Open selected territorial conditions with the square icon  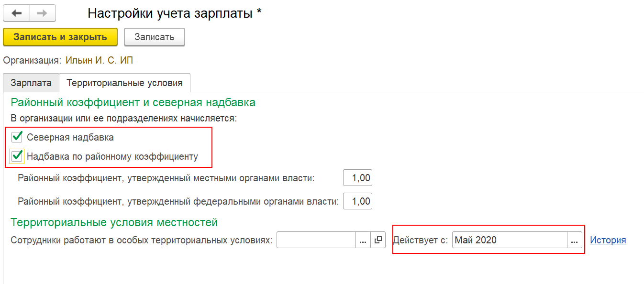378,240
